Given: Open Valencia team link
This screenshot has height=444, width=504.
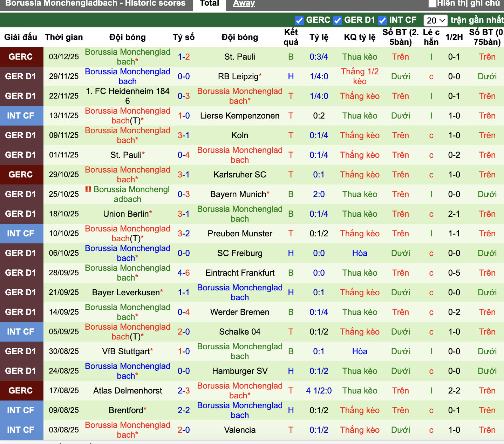Looking at the screenshot, I should click(240, 430).
